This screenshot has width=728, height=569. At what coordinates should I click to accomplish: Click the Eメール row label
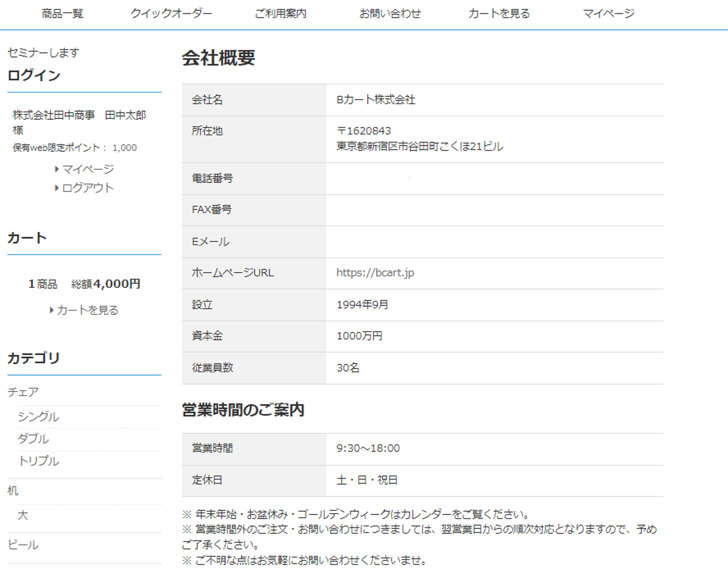pos(211,241)
